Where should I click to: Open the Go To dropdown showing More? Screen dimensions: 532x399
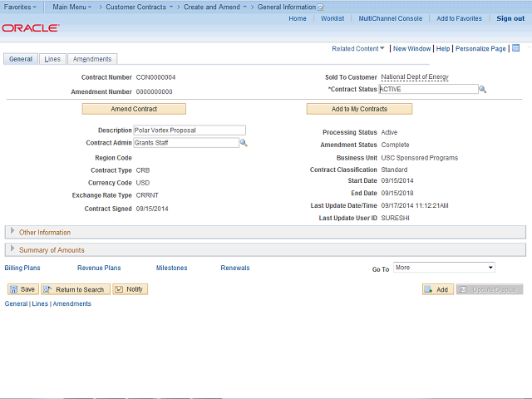pyautogui.click(x=444, y=268)
